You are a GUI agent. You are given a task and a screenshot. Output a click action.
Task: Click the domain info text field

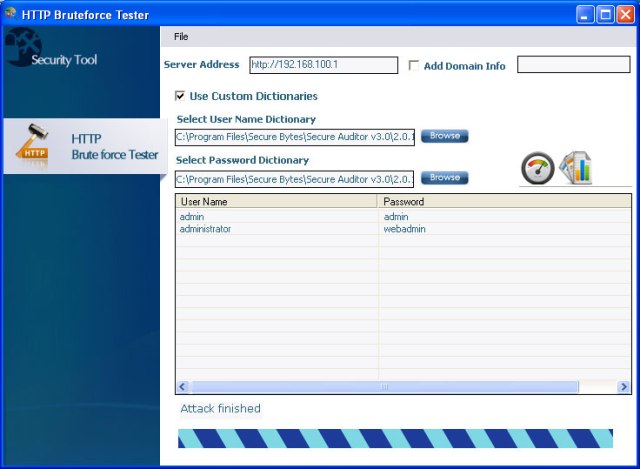[x=573, y=64]
